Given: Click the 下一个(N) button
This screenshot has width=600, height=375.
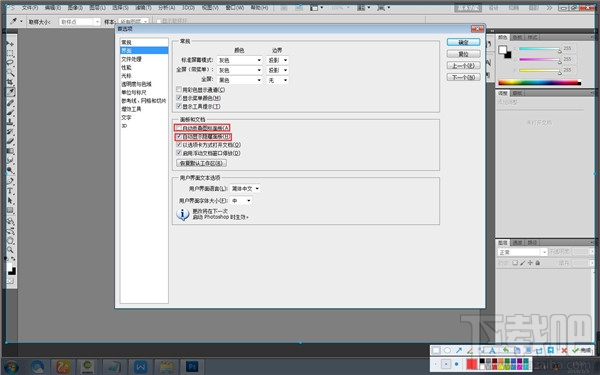Looking at the screenshot, I should point(463,77).
